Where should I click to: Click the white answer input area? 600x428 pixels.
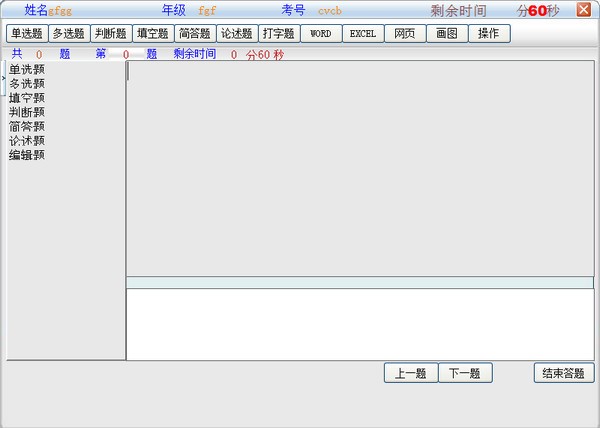(x=360, y=324)
